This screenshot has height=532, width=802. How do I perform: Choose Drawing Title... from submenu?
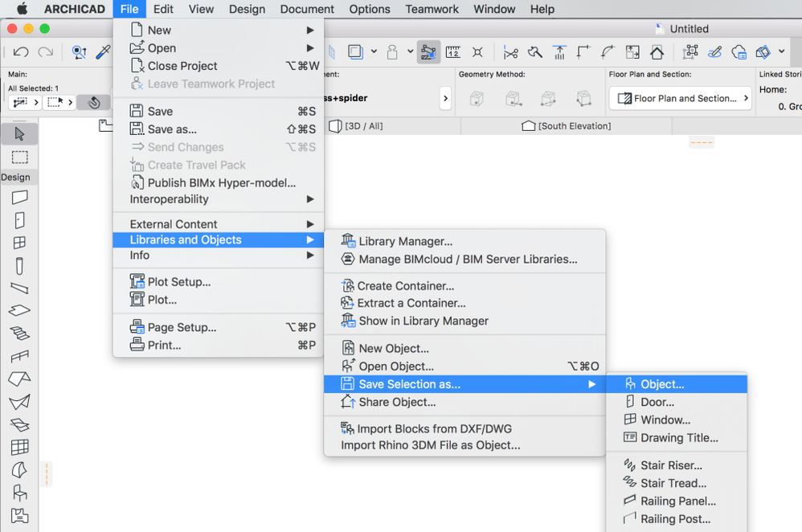pos(676,438)
